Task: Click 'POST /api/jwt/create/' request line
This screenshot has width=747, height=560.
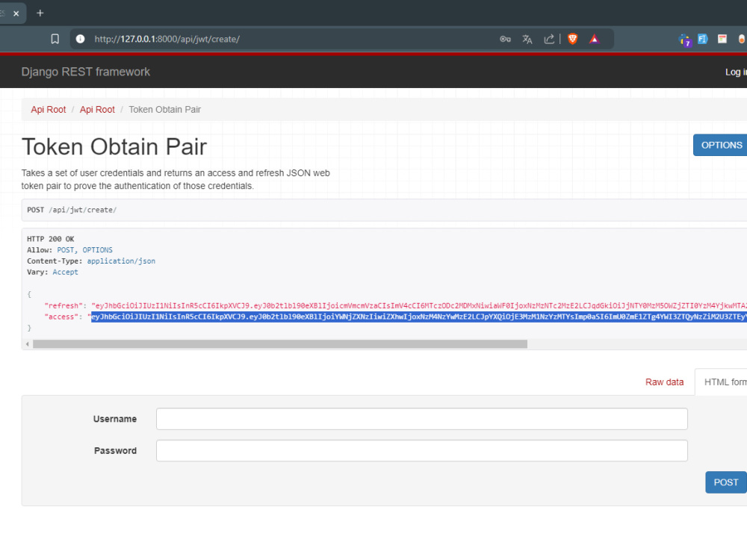Action: pyautogui.click(x=72, y=210)
